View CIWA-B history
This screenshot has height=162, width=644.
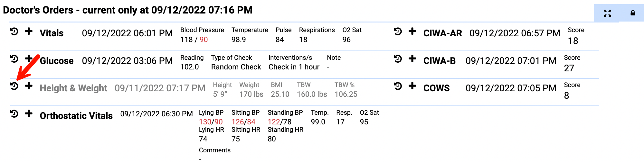pos(398,59)
